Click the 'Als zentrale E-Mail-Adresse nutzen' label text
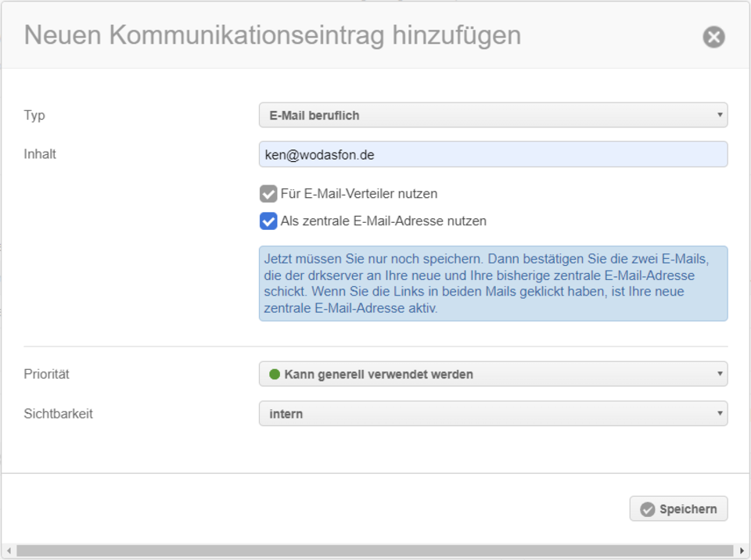Screen dimensions: 751x560 tap(383, 221)
